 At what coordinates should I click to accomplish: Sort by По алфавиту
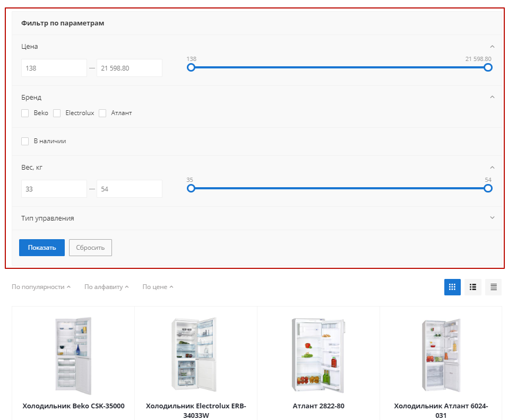coord(107,287)
